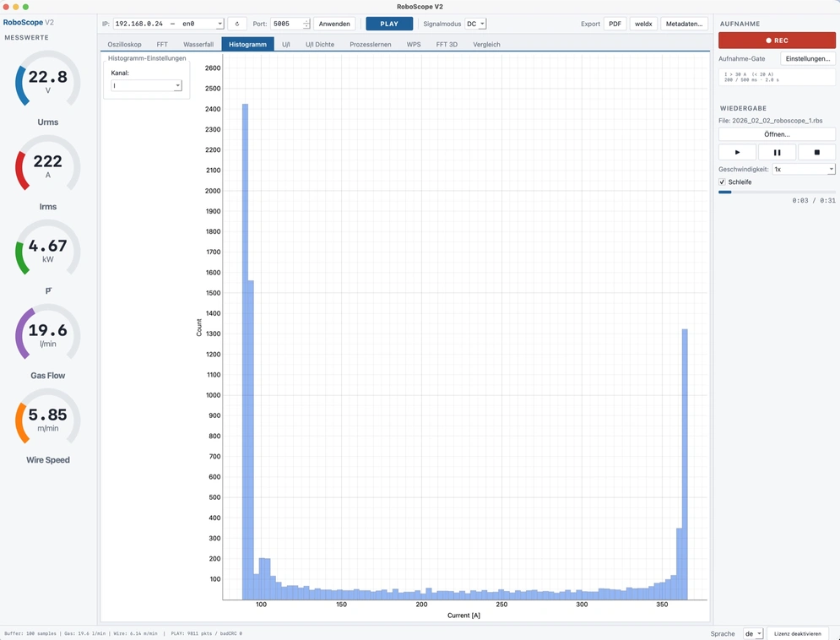The image size is (840, 640).
Task: Click the Gas Flow gauge
Action: [47, 334]
